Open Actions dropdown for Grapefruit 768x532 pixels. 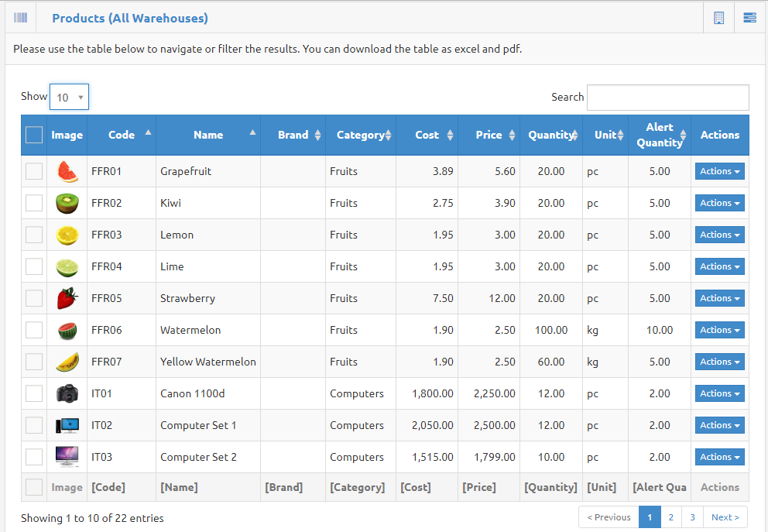(x=719, y=171)
